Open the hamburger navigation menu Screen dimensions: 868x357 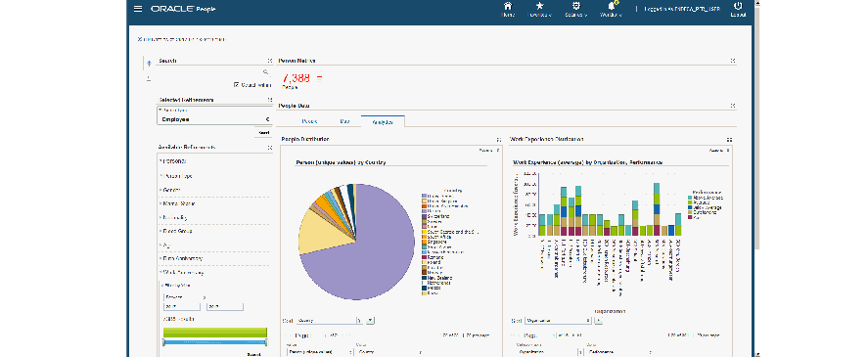click(138, 9)
